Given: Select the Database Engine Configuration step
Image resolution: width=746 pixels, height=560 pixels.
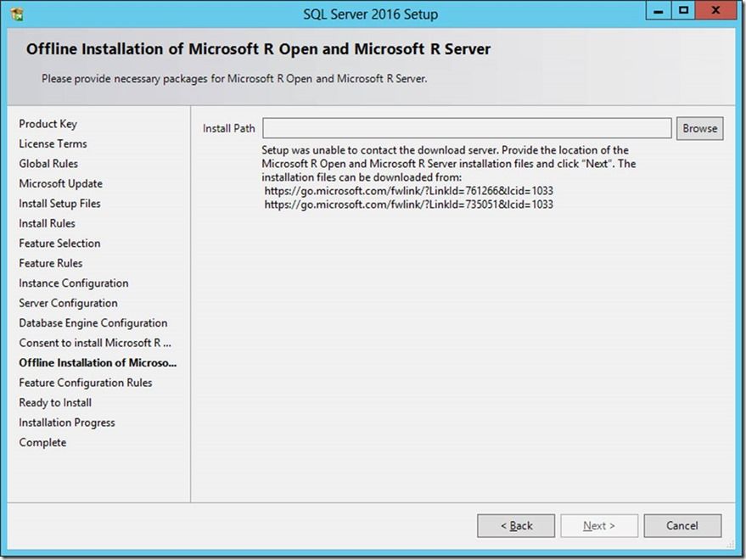Looking at the screenshot, I should tap(93, 323).
